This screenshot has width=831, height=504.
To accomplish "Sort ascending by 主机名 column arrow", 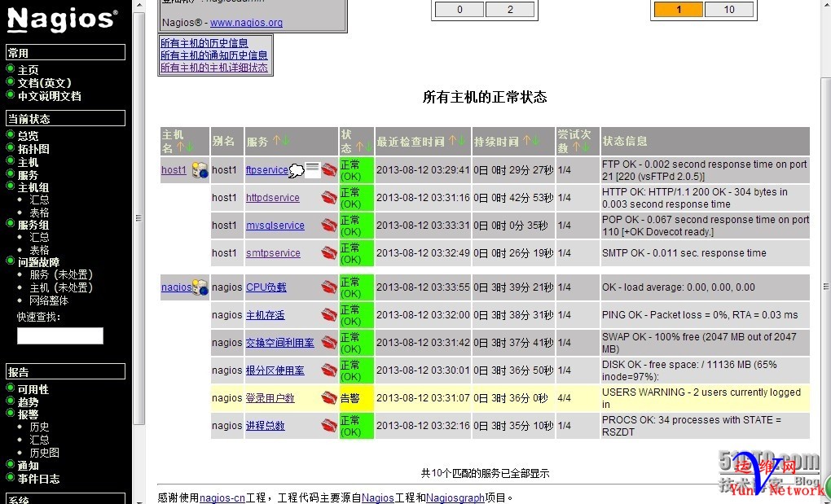I will tap(180, 147).
